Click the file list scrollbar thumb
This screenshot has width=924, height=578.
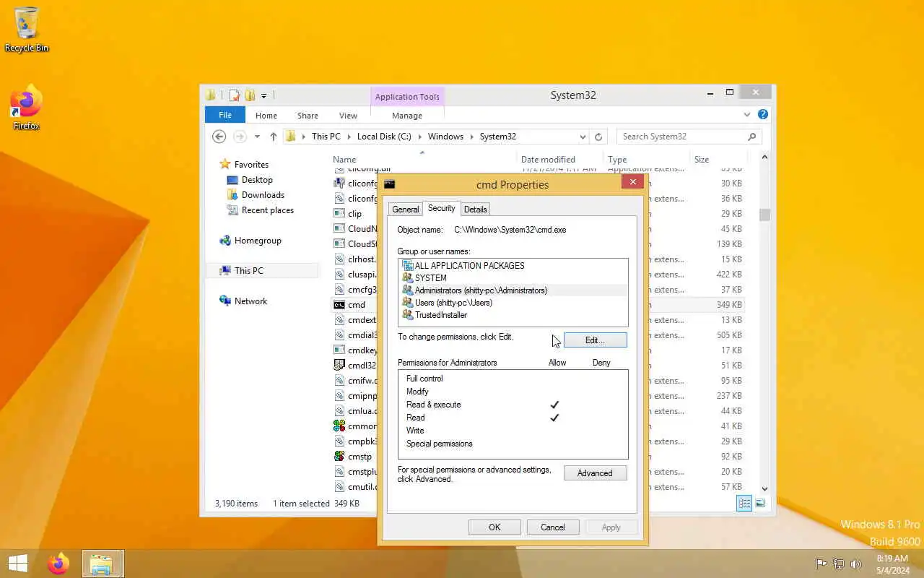(x=764, y=215)
